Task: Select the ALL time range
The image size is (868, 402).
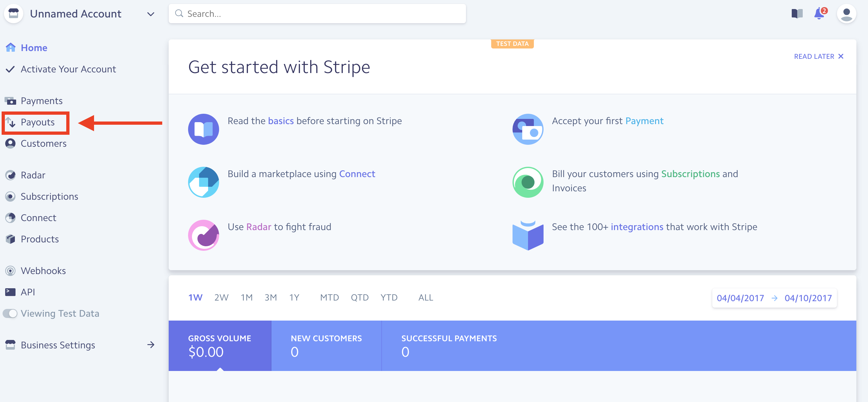Action: tap(426, 298)
